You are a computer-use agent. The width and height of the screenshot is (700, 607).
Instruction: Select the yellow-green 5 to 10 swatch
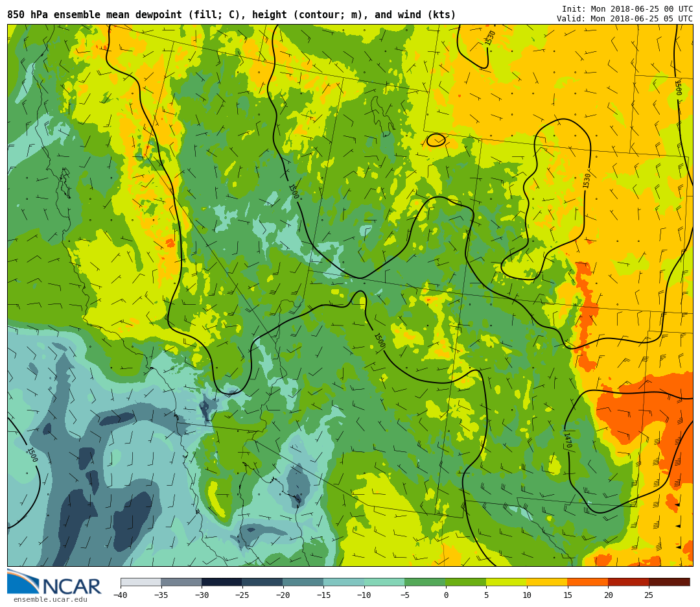tap(506, 582)
